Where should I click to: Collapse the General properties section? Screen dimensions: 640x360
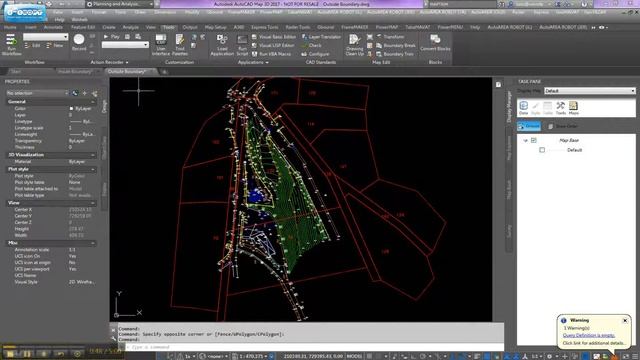tap(93, 102)
